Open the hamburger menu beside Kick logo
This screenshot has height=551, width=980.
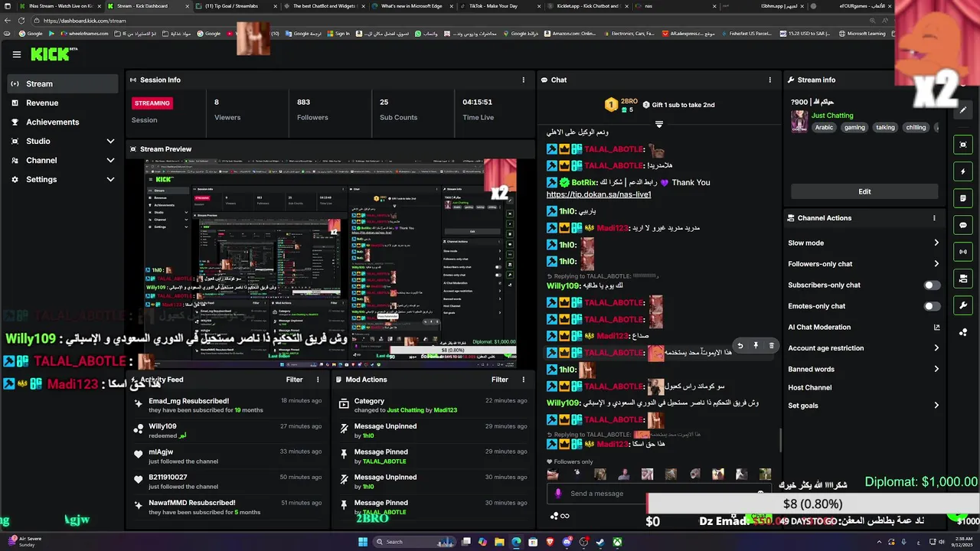pos(16,54)
